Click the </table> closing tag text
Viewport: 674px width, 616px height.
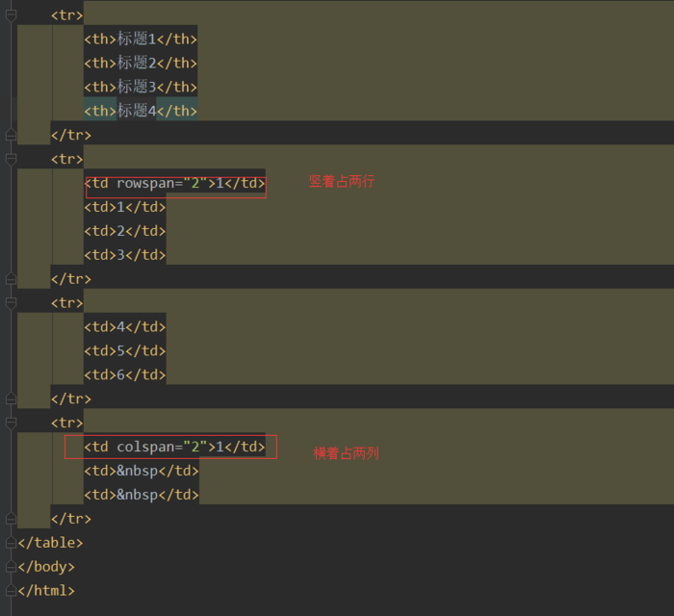[50, 543]
